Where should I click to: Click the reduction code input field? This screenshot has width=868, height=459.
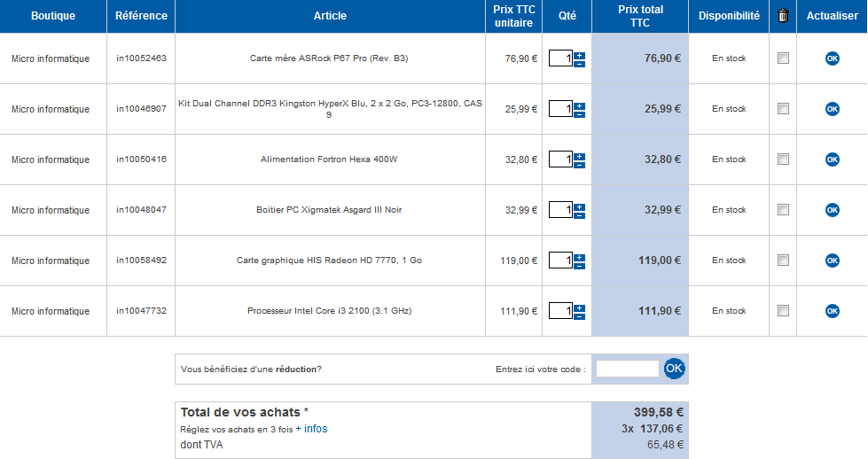pos(627,369)
